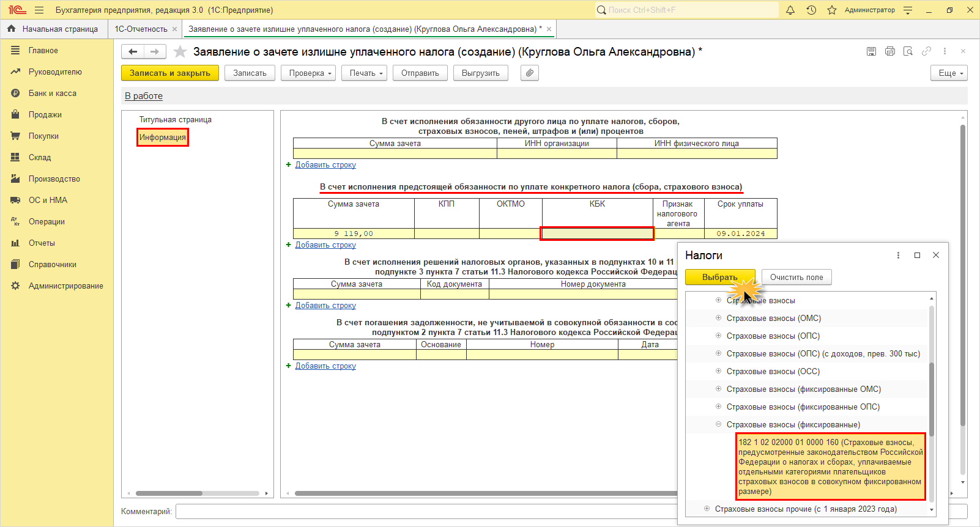
Task: Expand Страховые взносы (ОСС)
Action: pyautogui.click(x=719, y=371)
